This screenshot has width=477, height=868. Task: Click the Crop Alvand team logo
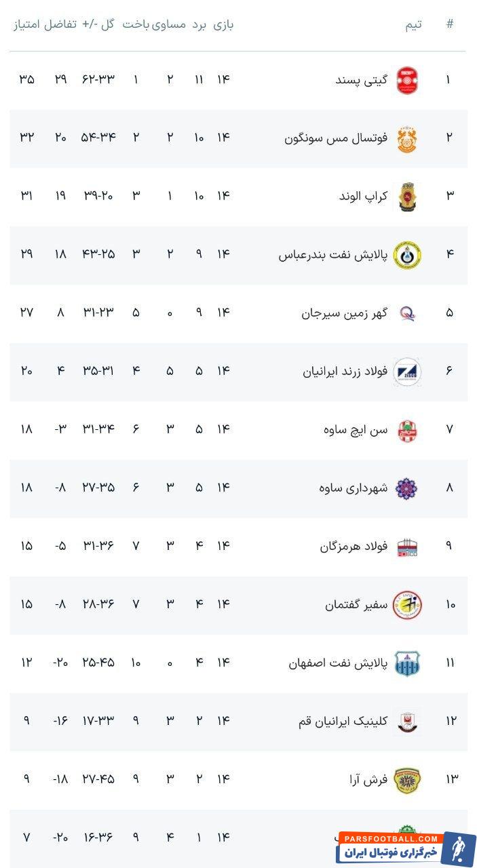406,197
